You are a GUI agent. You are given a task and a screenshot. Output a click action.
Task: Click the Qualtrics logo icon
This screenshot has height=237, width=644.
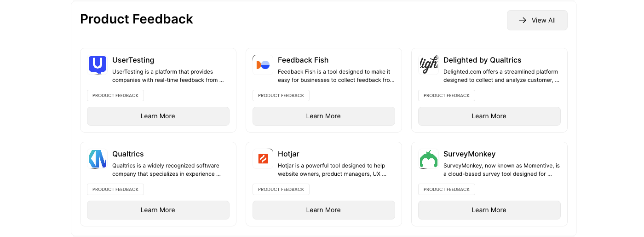pos(97,159)
